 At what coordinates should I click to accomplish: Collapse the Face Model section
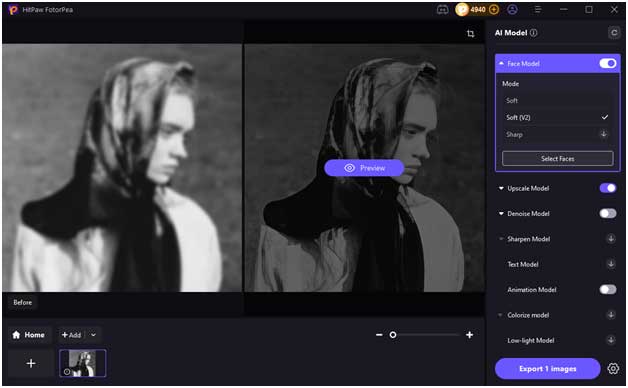[x=501, y=63]
